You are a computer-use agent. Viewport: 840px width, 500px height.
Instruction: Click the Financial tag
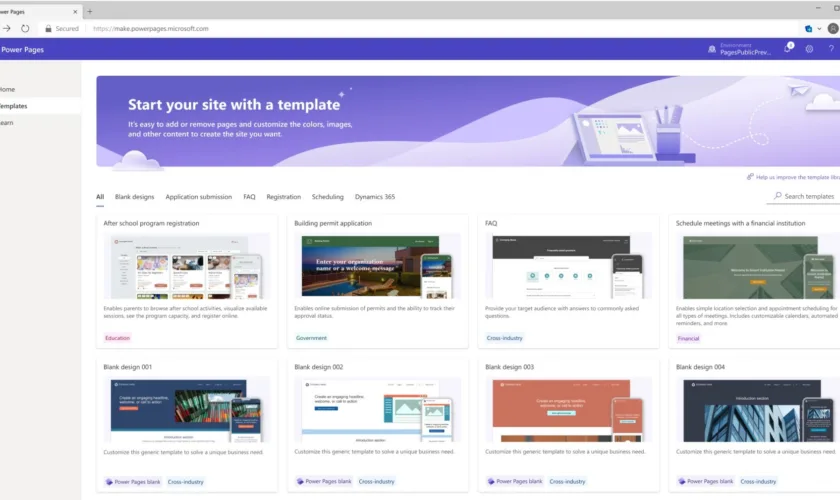pyautogui.click(x=688, y=338)
